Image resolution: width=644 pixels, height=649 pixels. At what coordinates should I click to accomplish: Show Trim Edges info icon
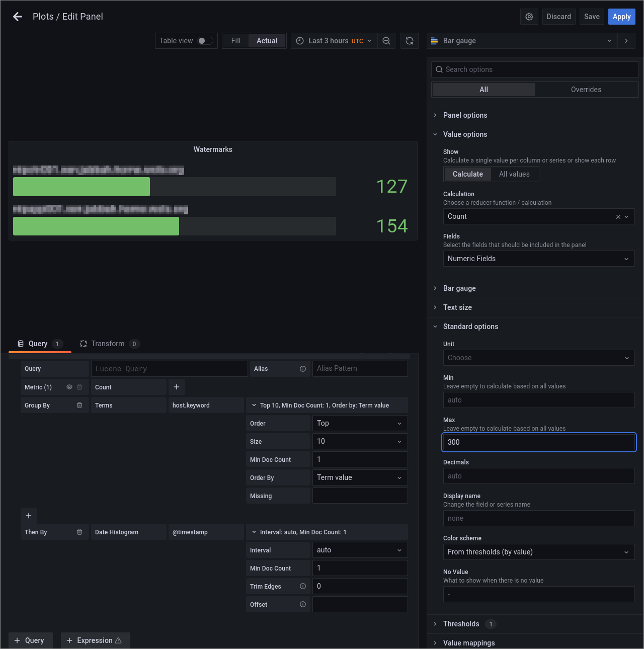click(303, 586)
